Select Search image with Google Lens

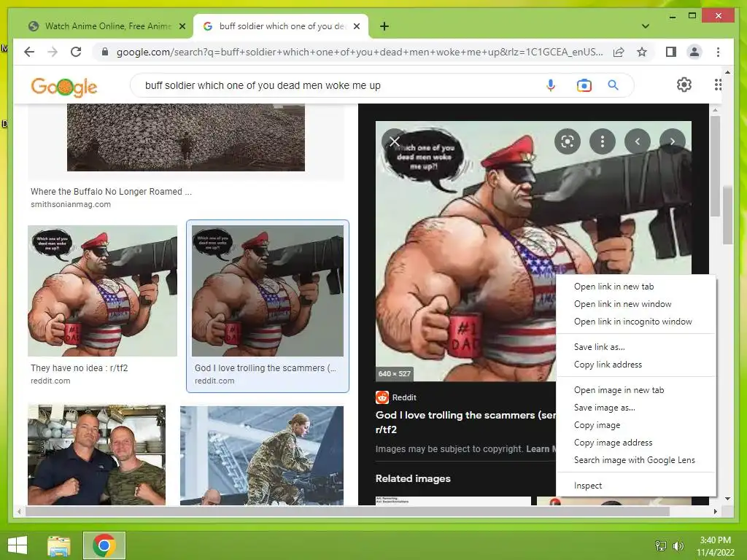coord(635,460)
